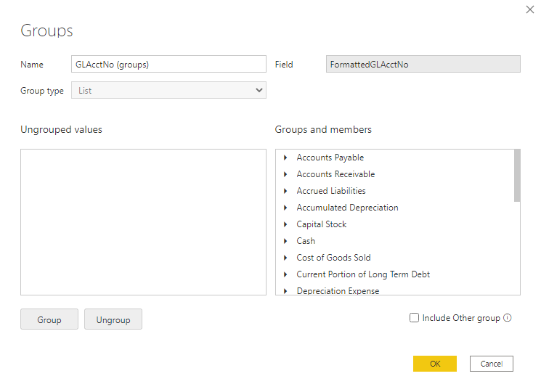
Task: Click the Group button
Action: pos(49,319)
